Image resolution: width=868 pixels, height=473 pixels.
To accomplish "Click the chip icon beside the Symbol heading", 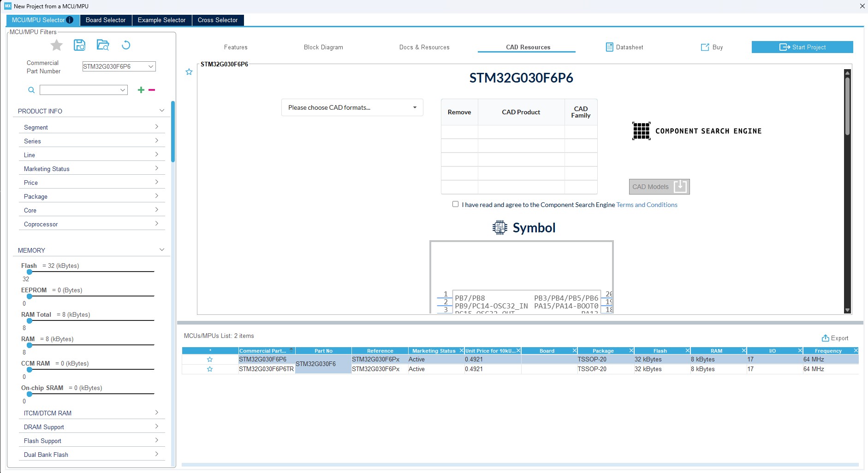I will pyautogui.click(x=500, y=227).
